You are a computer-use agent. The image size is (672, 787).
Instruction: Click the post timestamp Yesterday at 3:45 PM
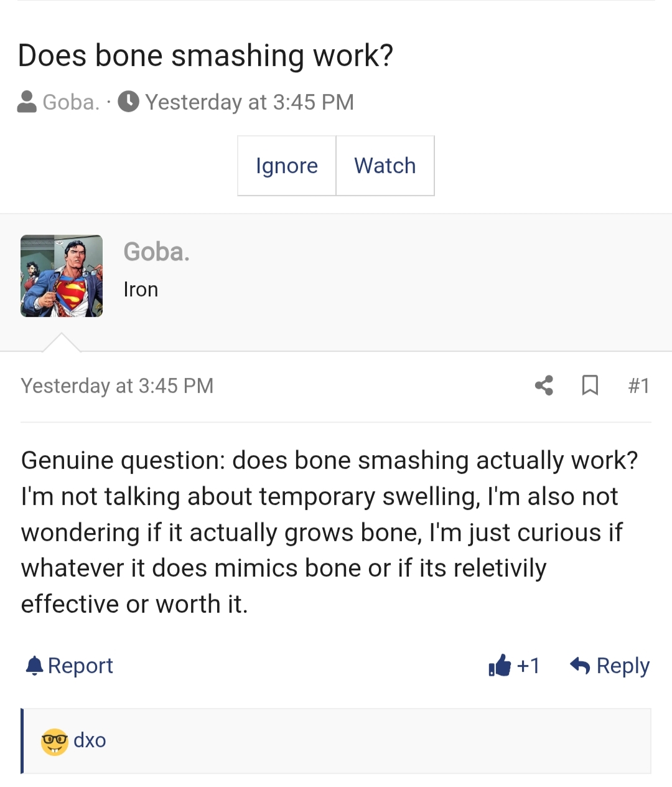click(117, 386)
